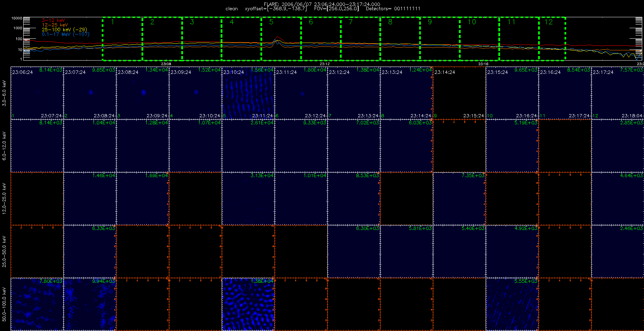Click the orange 12-25 keV legend entry
644x331 pixels.
pyautogui.click(x=55, y=25)
